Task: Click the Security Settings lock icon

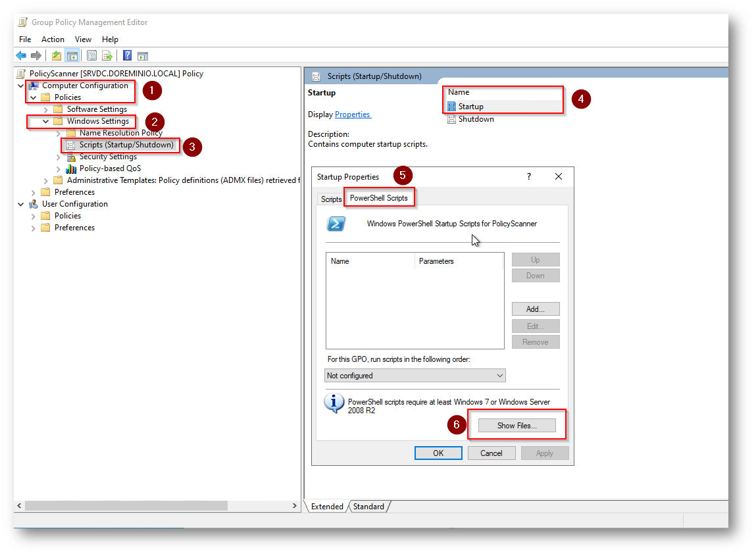Action: pyautogui.click(x=71, y=157)
